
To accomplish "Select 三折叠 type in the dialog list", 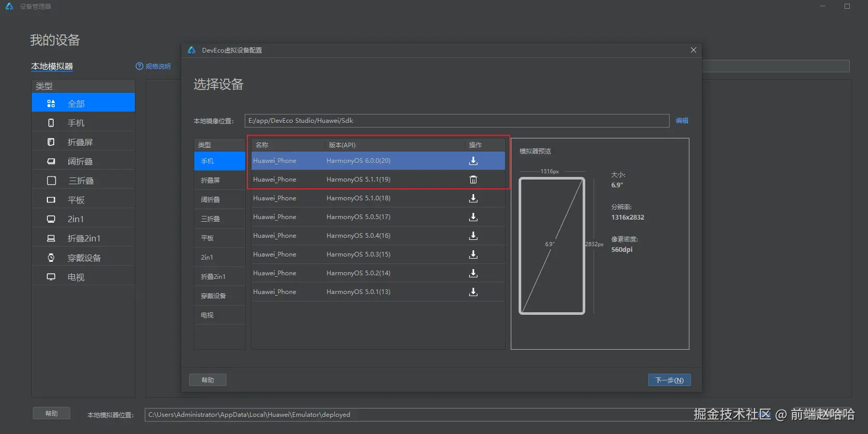I will 220,219.
